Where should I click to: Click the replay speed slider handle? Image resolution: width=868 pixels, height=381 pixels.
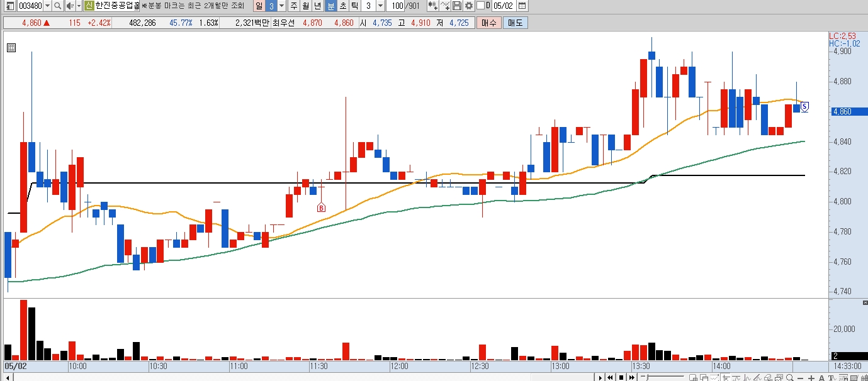pyautogui.click(x=646, y=377)
